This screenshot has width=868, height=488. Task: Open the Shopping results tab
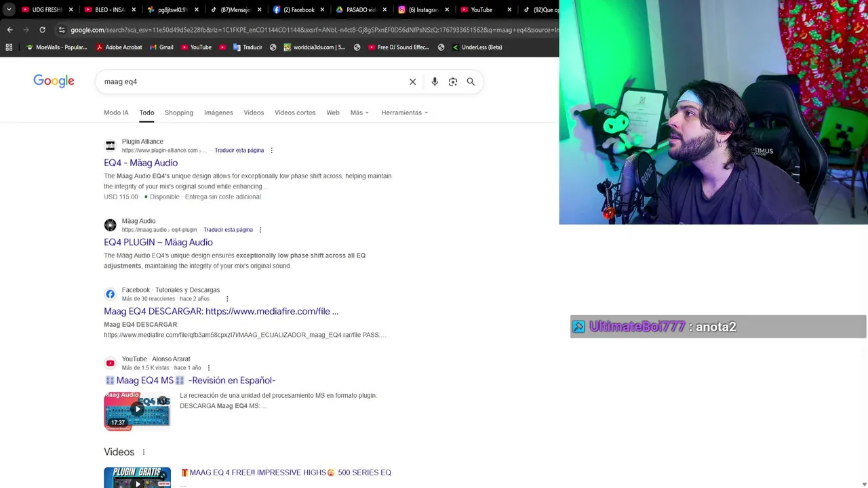click(x=179, y=113)
